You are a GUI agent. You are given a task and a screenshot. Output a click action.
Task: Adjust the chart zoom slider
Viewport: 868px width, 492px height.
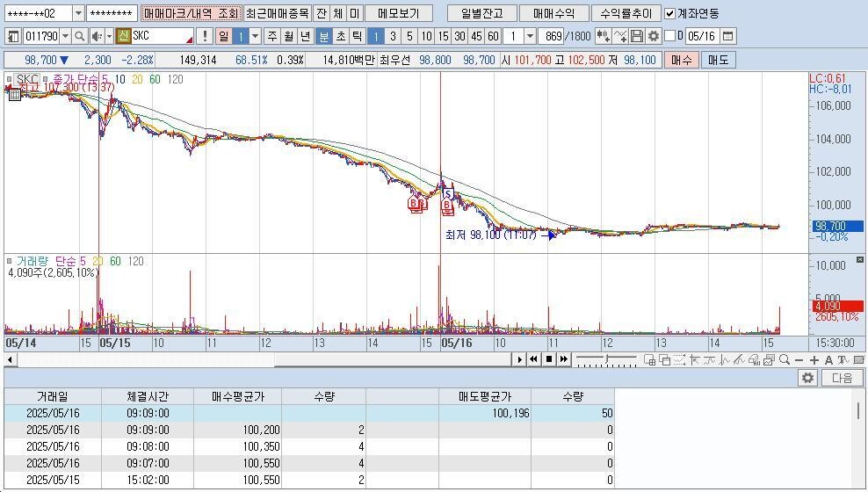tap(608, 359)
